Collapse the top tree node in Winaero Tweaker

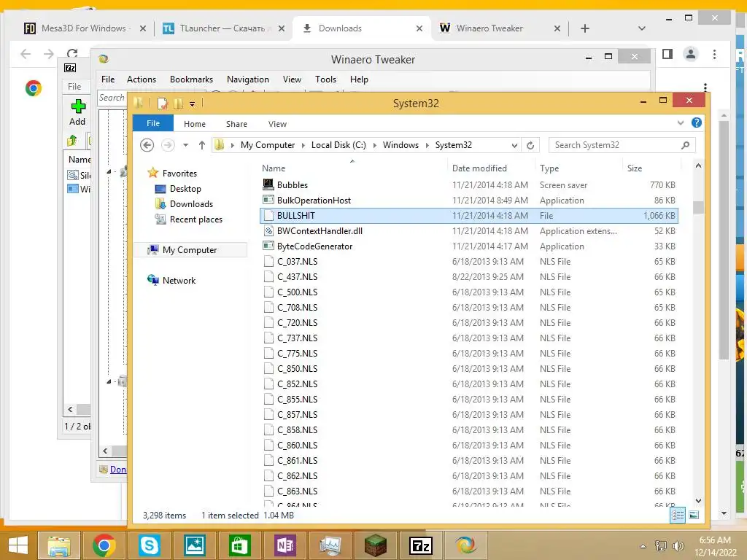pyautogui.click(x=109, y=171)
